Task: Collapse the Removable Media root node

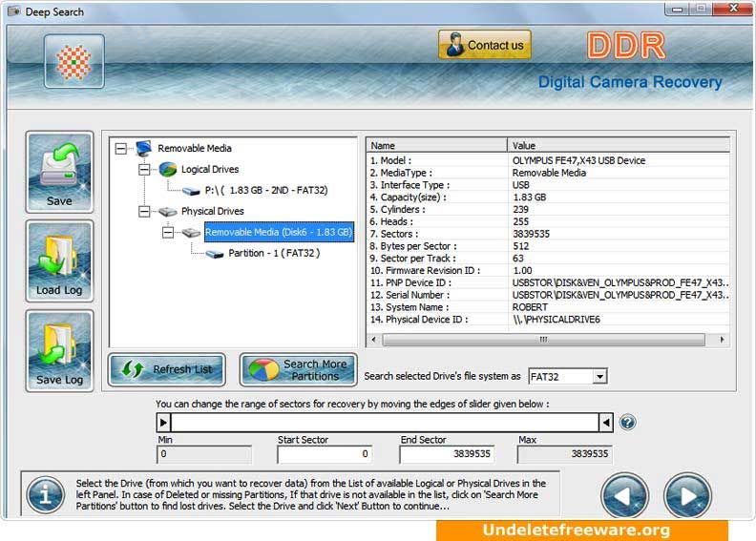Action: tap(121, 149)
